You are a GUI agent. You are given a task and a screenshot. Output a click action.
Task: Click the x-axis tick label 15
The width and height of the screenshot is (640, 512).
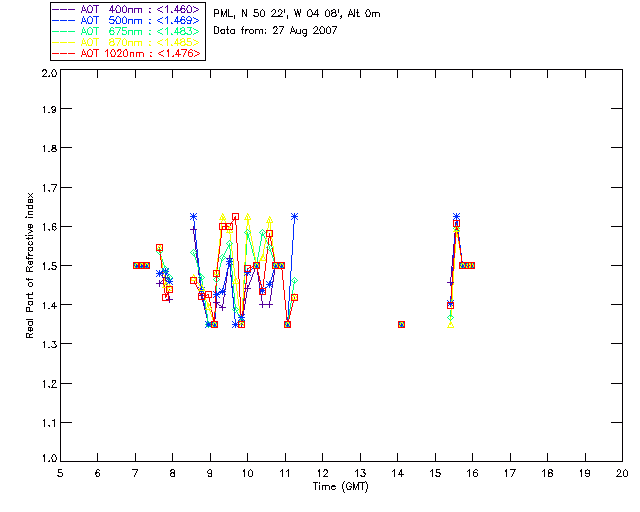point(435,473)
